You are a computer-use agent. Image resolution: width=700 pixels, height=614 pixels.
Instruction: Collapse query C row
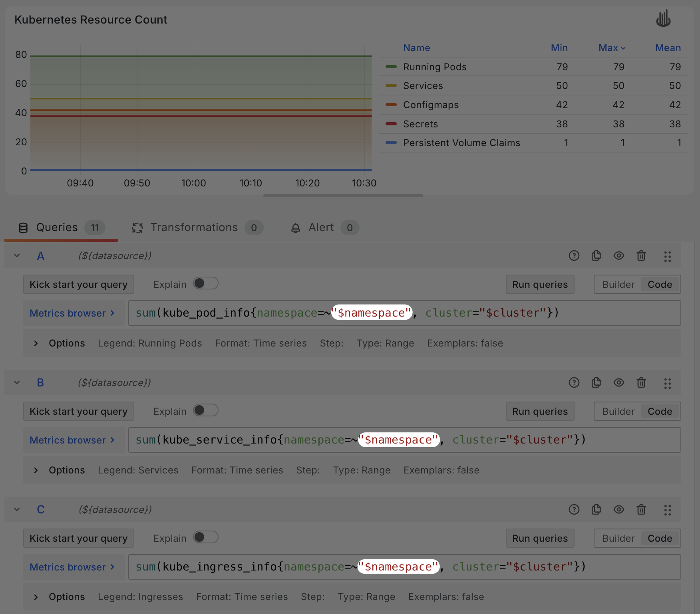tap(17, 509)
